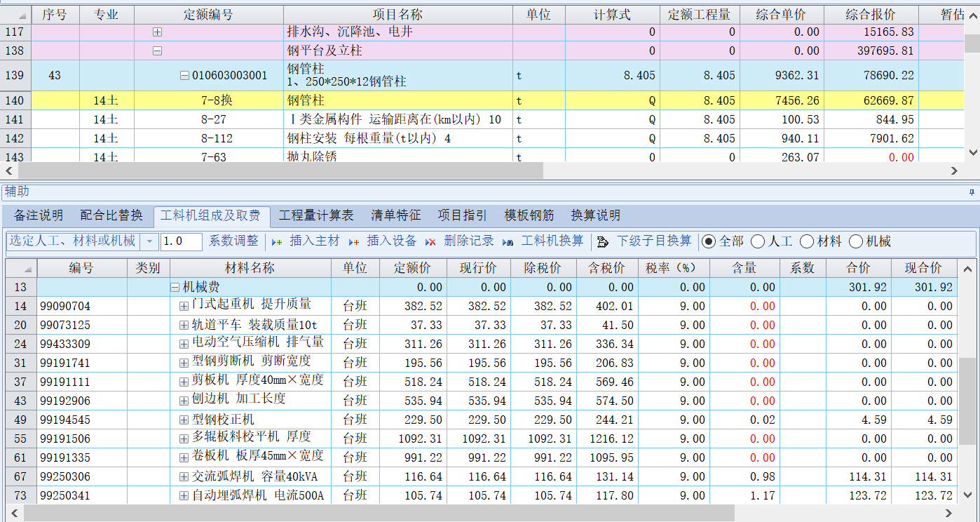
Task: Click lower table scroll-up arrow
Action: click(967, 268)
